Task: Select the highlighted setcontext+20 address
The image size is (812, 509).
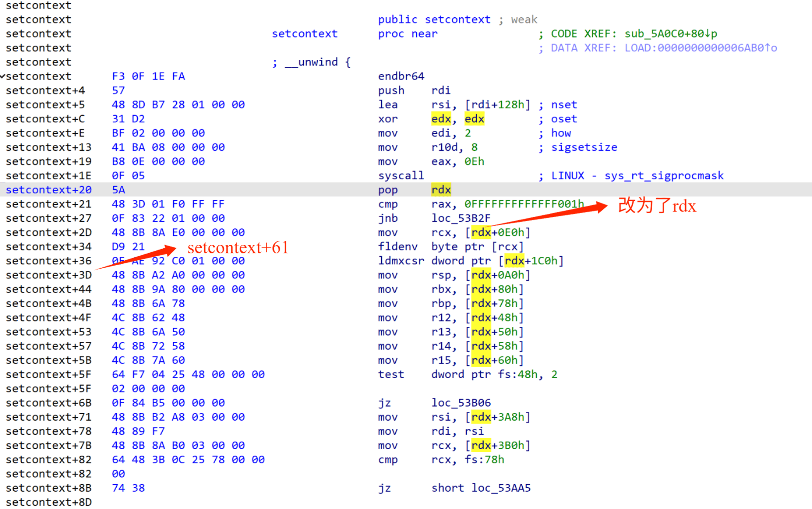Action: pyautogui.click(x=48, y=190)
